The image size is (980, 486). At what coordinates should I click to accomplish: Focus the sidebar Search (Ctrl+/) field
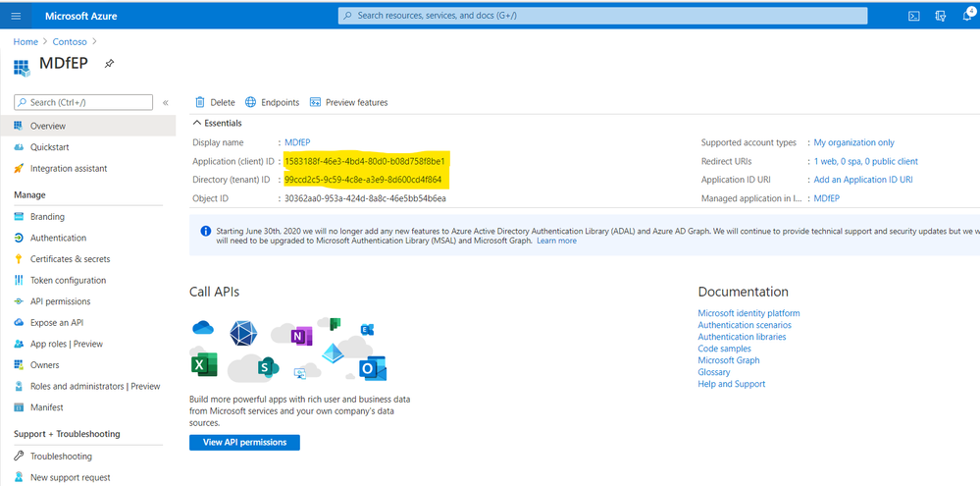tap(83, 102)
